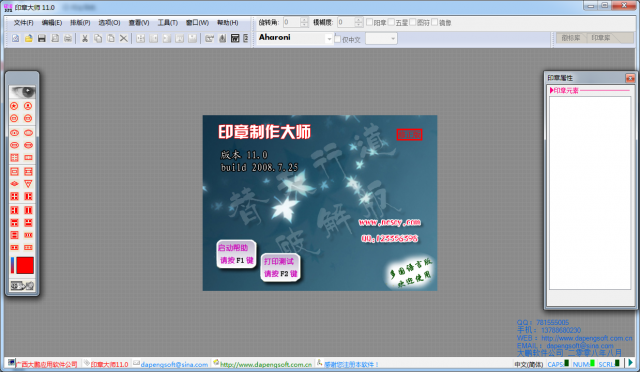640x372 pixels.
Task: Select the star circle stamp tool
Action: [14, 106]
